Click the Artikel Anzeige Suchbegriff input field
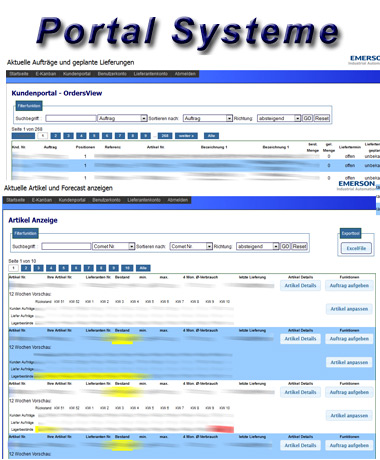Image resolution: width=380 pixels, height=460 pixels. click(66, 246)
